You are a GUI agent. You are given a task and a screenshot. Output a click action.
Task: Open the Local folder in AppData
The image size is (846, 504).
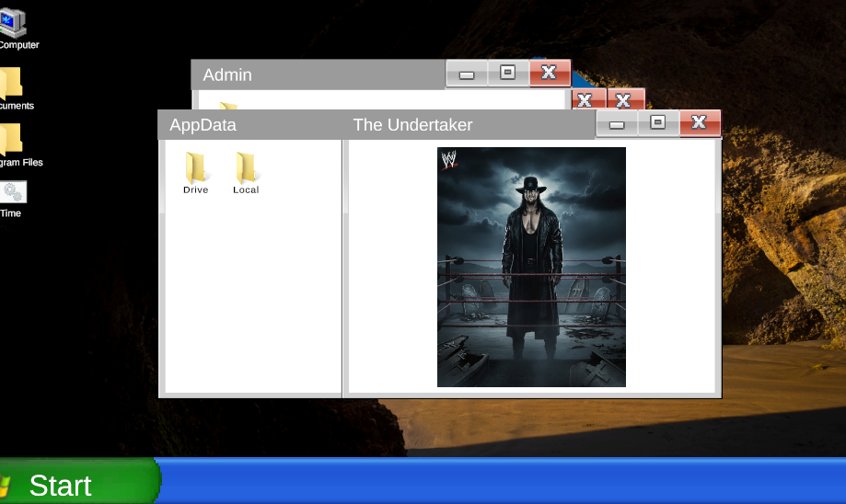point(246,173)
